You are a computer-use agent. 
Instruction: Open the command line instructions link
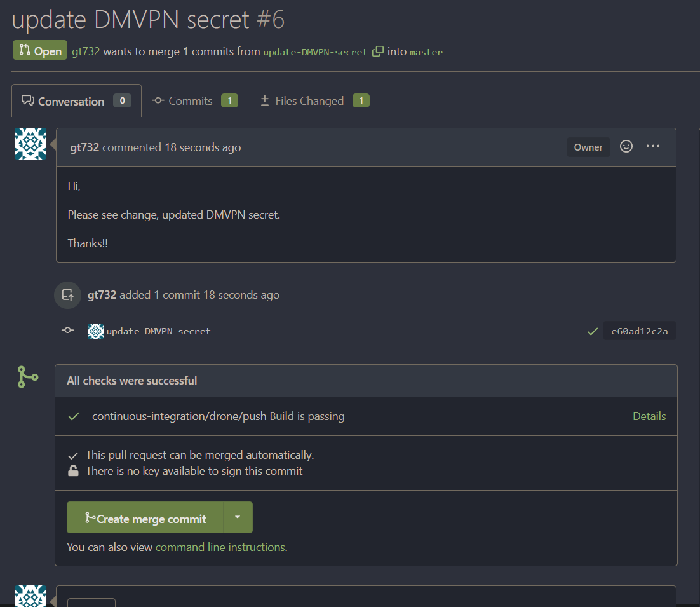coord(220,547)
